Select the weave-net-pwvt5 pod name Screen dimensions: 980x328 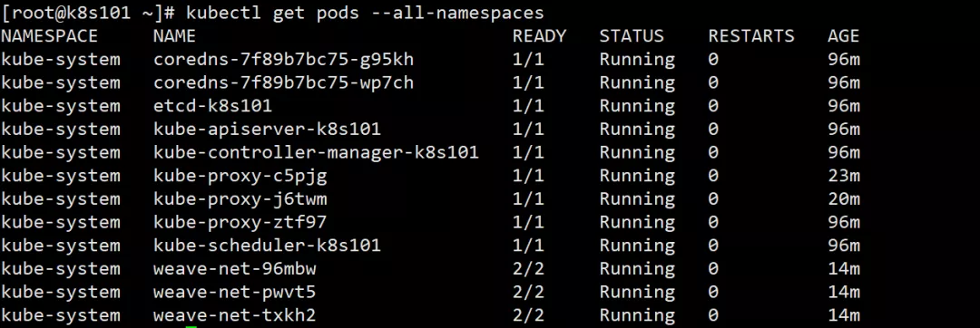235,293
